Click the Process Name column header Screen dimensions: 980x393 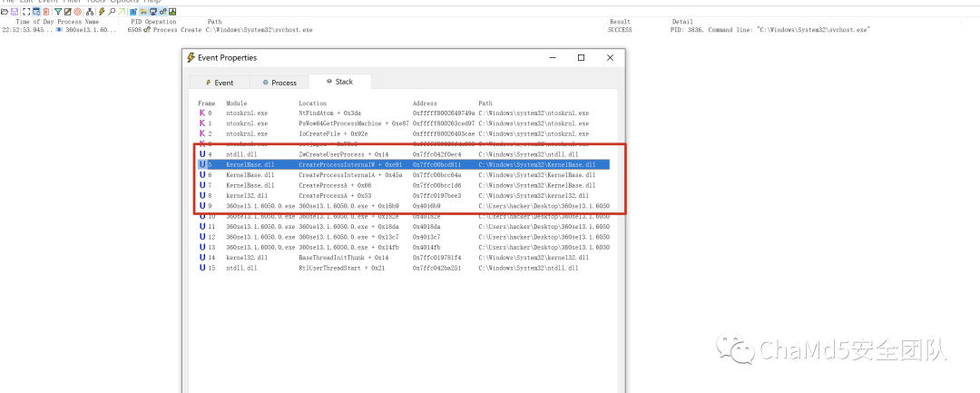click(x=78, y=22)
